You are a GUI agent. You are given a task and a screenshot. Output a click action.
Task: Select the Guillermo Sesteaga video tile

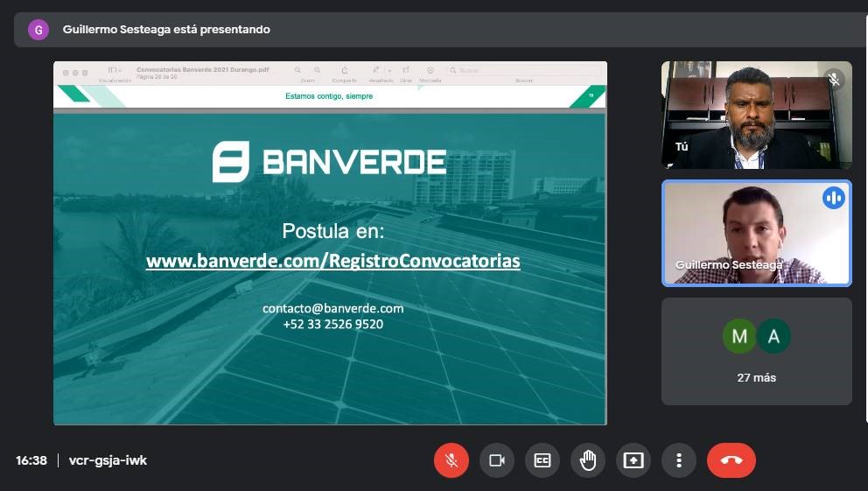point(756,233)
